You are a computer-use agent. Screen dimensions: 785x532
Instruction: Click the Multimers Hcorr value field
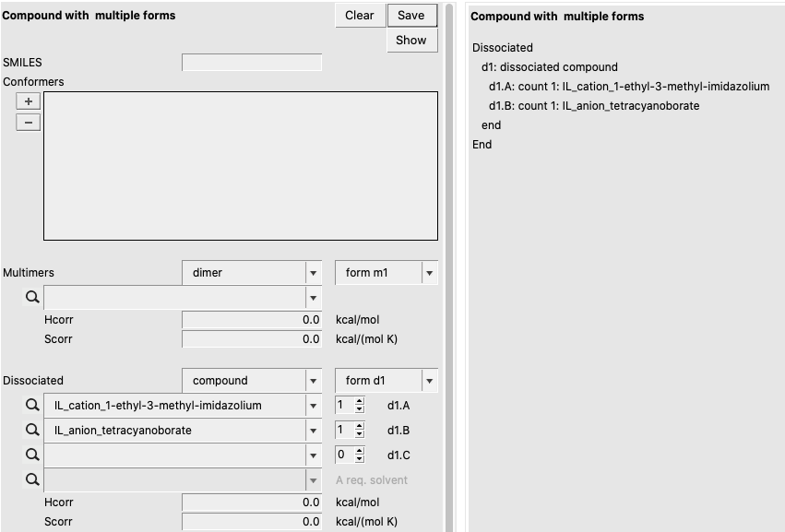(252, 320)
